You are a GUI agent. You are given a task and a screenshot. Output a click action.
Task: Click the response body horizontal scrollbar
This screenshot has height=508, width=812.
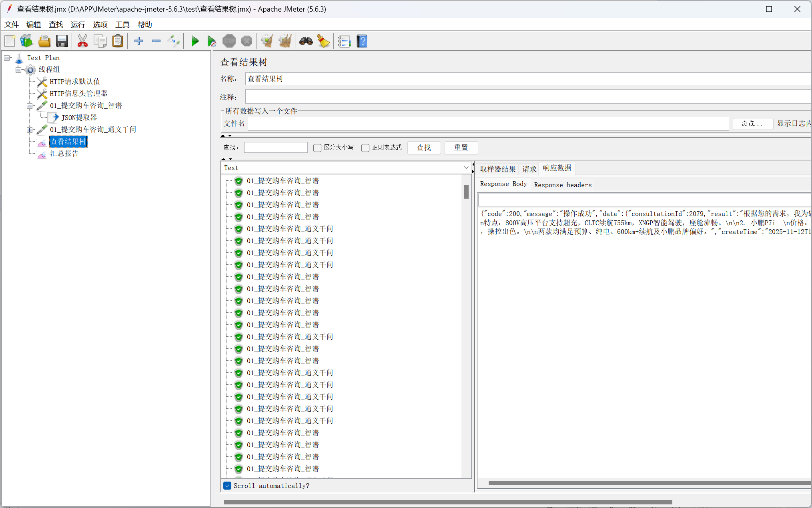pos(649,483)
